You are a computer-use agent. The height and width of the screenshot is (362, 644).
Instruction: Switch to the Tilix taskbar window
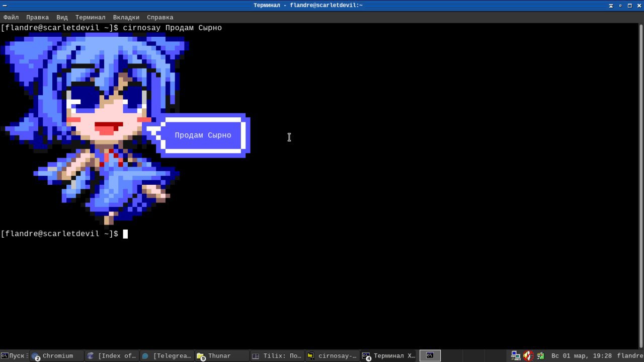(x=277, y=356)
